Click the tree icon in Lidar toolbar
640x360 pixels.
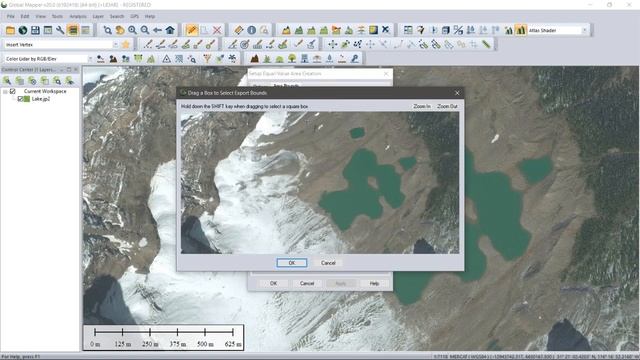[x=292, y=59]
